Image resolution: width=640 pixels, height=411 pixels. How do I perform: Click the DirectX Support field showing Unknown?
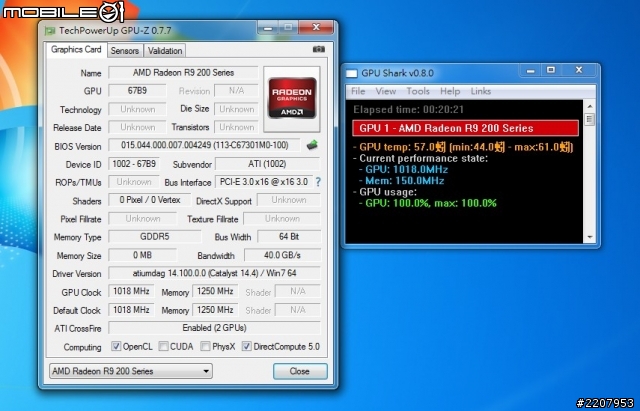289,200
